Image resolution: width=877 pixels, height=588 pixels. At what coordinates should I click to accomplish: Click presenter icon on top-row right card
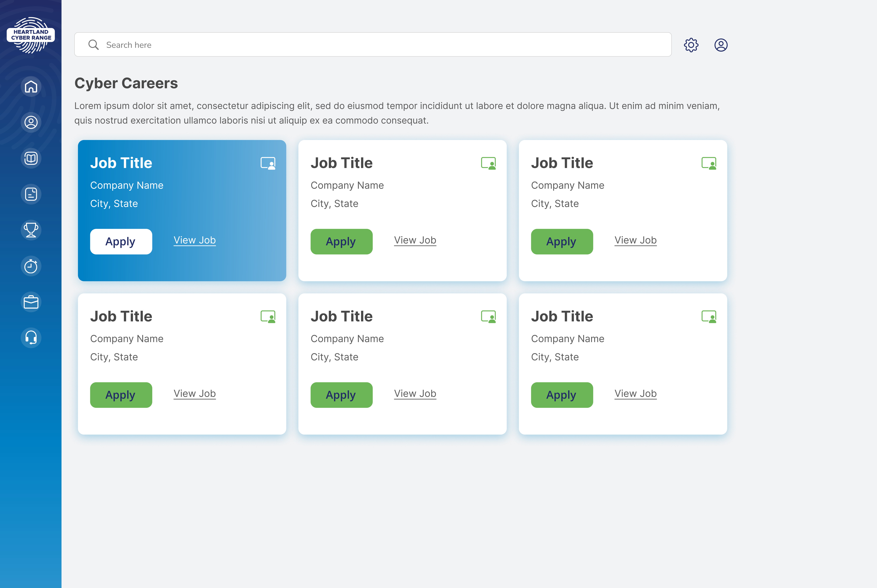(709, 163)
